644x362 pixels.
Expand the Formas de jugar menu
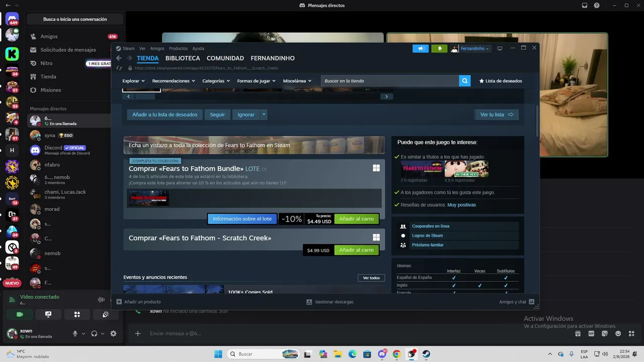[257, 81]
